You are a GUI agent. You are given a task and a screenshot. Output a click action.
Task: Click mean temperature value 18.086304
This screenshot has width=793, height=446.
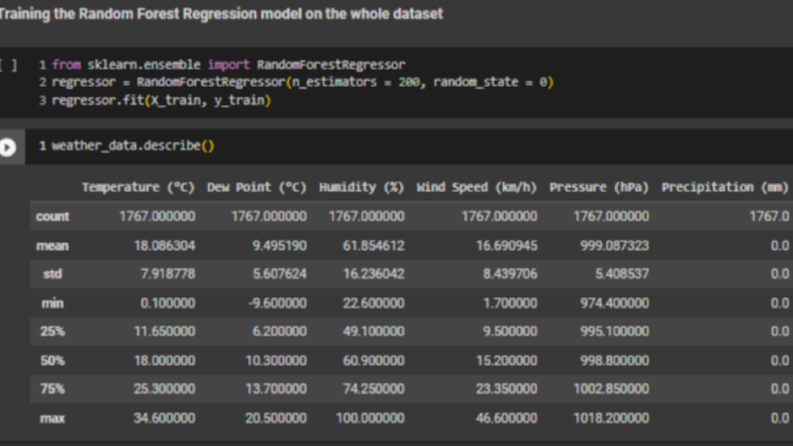coord(164,246)
